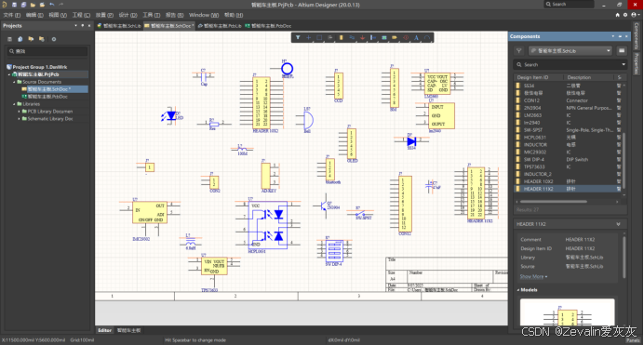The image size is (644, 345).
Task: Select the green sheet symbol tool on the schematic toolbar
Action: 384,38
